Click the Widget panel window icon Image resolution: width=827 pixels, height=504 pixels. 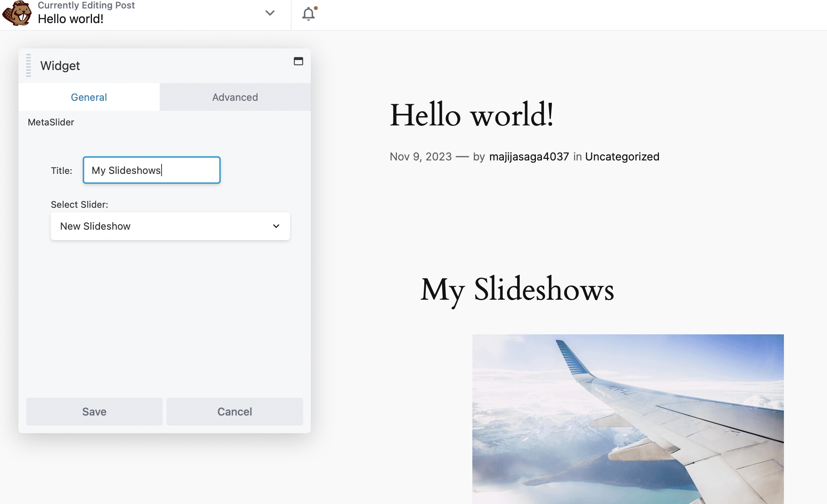[298, 61]
